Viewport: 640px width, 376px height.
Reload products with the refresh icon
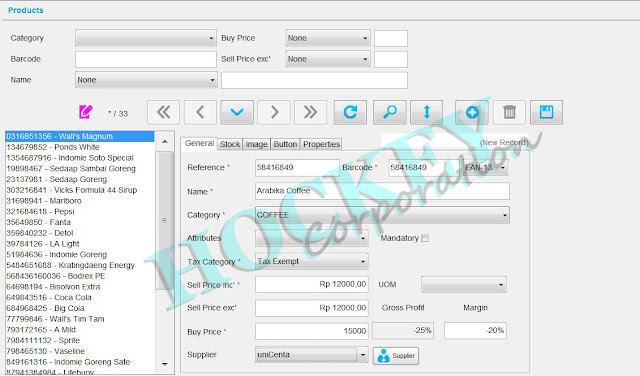(x=350, y=112)
